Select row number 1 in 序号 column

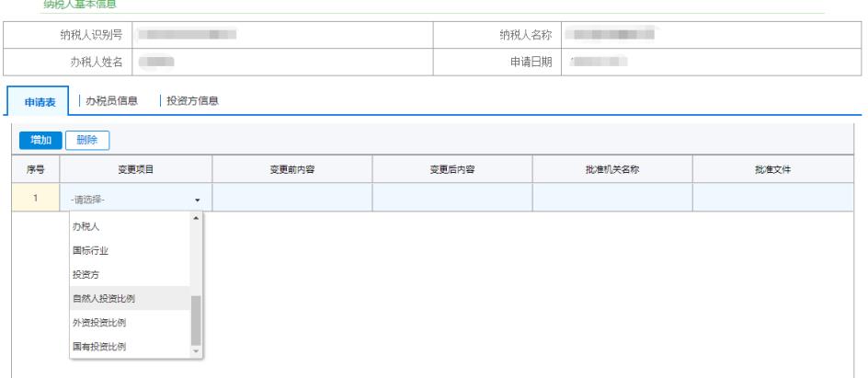[x=36, y=198]
